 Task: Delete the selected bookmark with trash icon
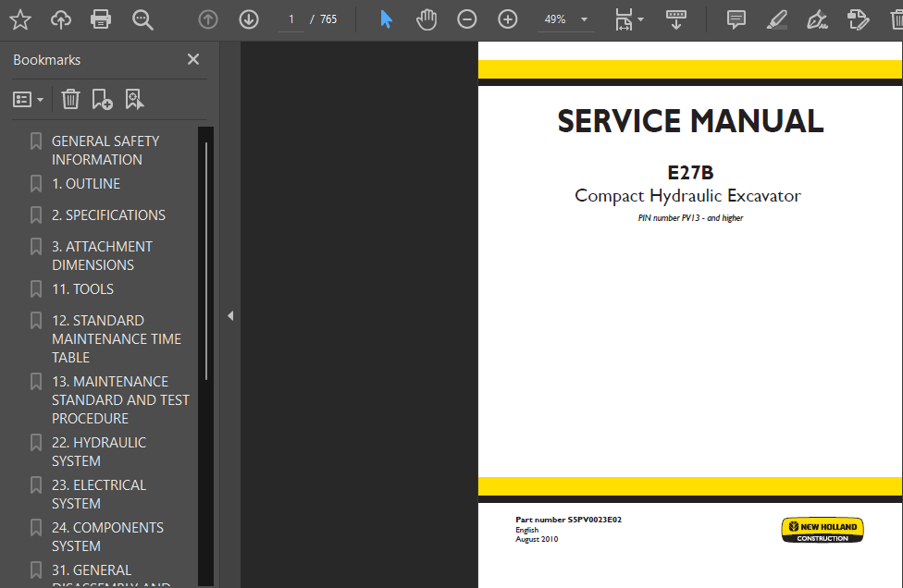tap(71, 99)
